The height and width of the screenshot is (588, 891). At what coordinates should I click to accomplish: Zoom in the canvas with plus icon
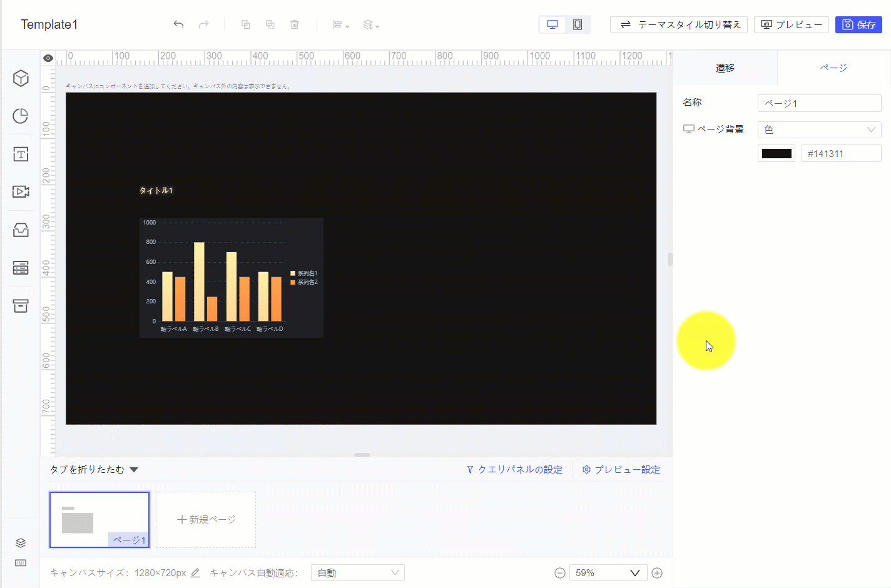(657, 573)
